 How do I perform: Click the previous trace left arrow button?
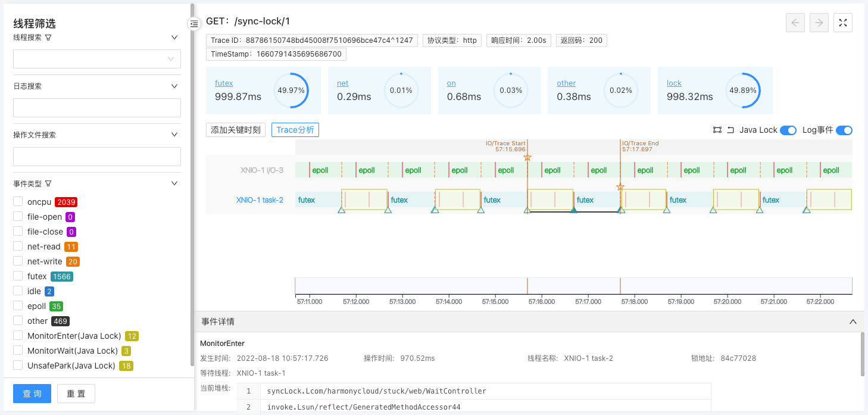[x=795, y=23]
